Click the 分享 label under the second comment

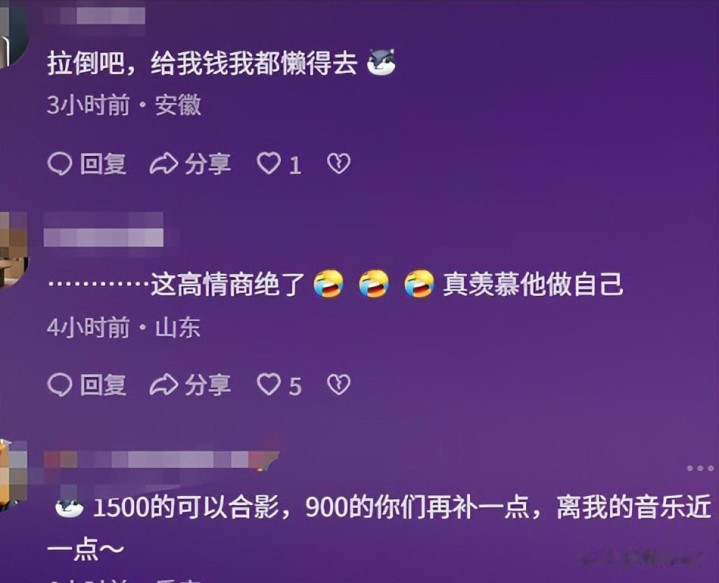click(208, 384)
